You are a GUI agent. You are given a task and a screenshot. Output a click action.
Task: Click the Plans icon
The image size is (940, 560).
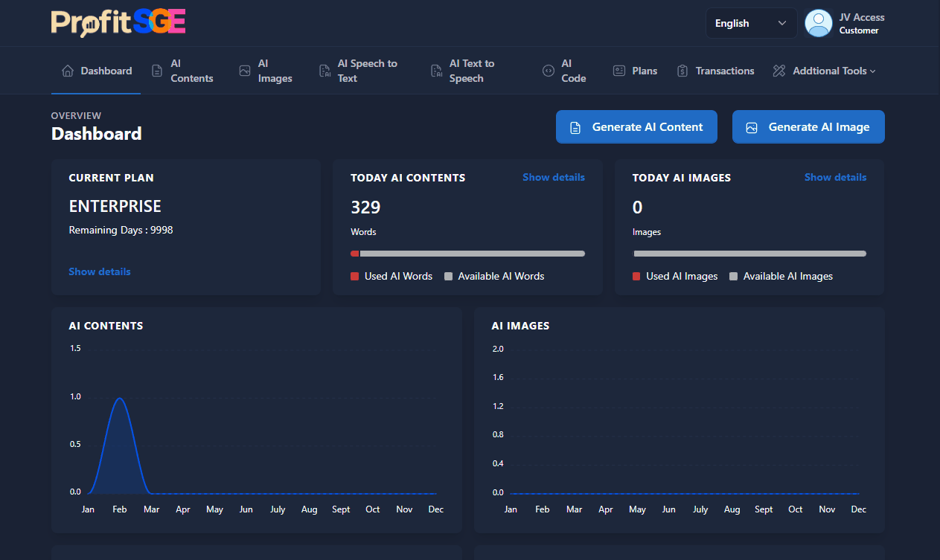coord(619,71)
